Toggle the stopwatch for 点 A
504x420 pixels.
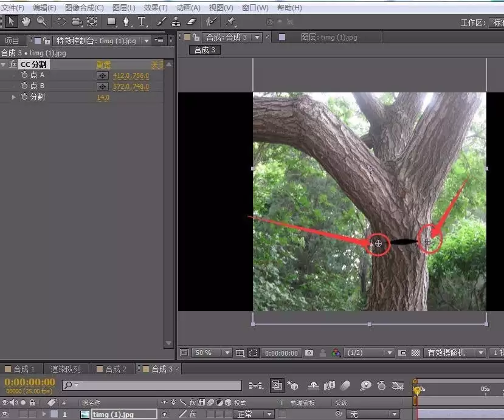(24, 75)
